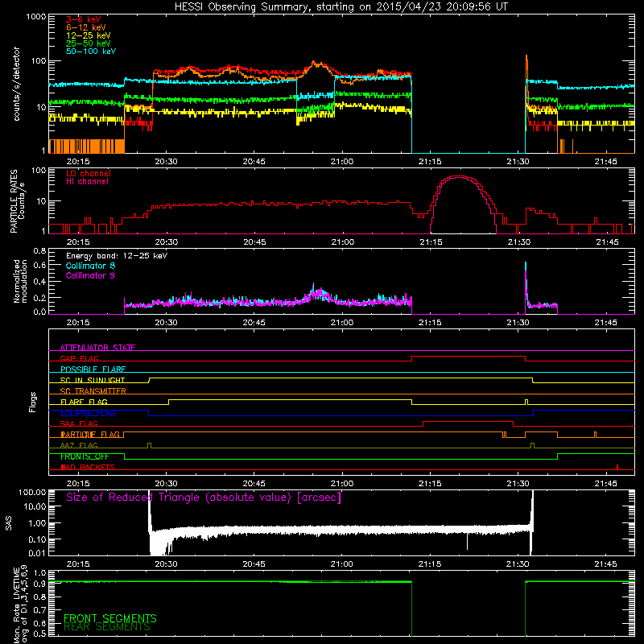Select the POSSIBLE_FLARE flag label
644x644 pixels.
(93, 369)
